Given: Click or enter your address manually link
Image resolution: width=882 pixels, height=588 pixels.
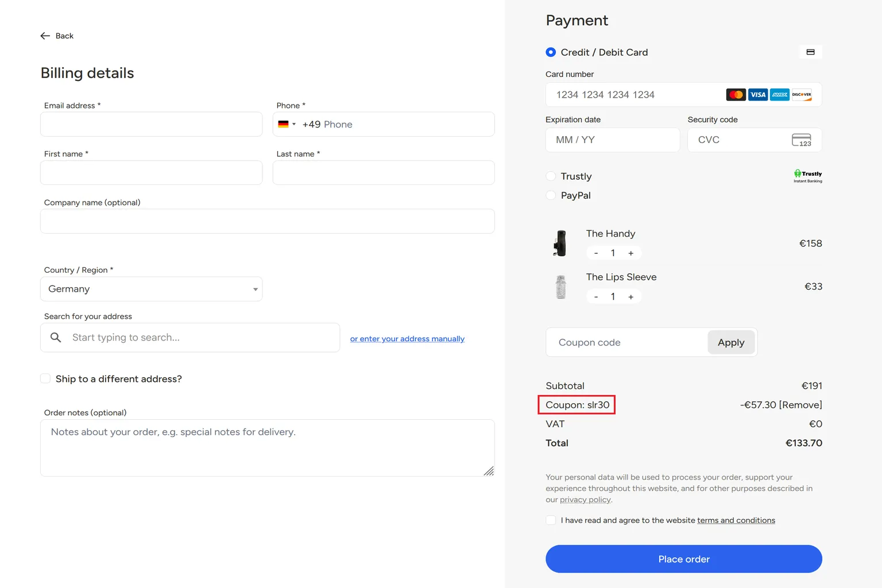Looking at the screenshot, I should (407, 339).
